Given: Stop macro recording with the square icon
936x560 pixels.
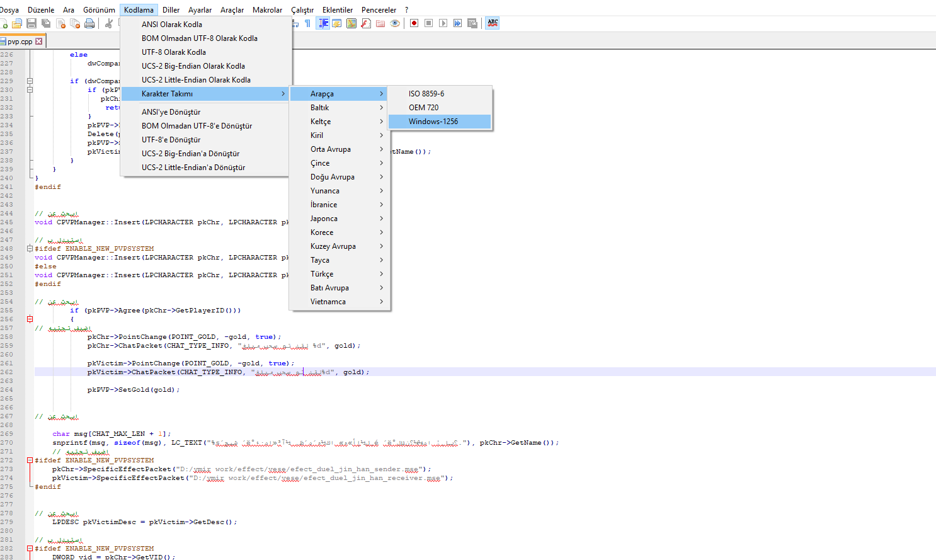Looking at the screenshot, I should 428,23.
